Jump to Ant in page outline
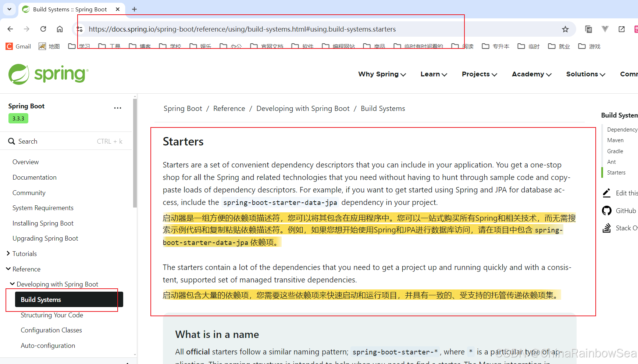The image size is (638, 364). [x=612, y=162]
